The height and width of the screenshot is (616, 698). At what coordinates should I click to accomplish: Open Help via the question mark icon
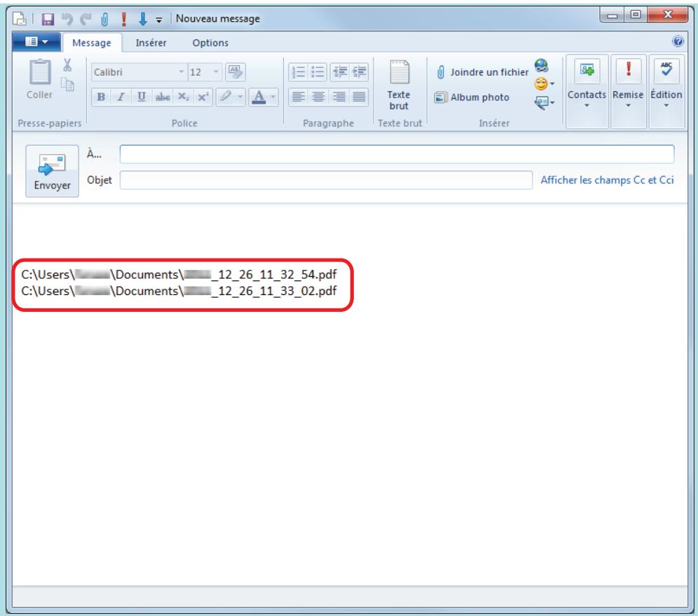(678, 41)
